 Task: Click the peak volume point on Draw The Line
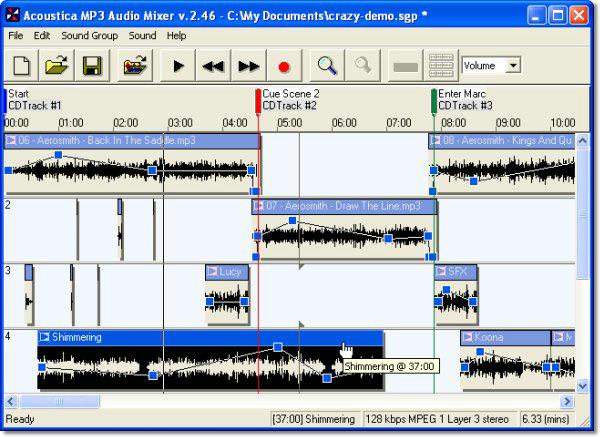coord(292,220)
